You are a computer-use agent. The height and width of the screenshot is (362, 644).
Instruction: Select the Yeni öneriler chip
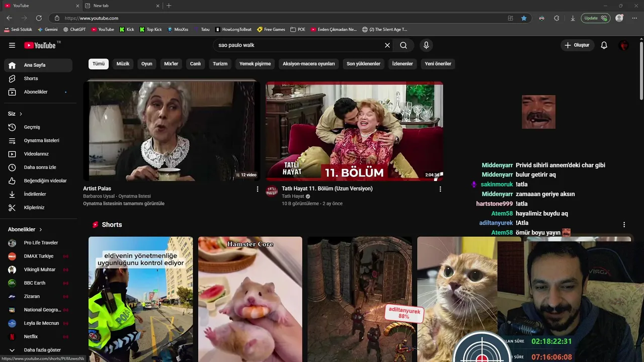(438, 64)
